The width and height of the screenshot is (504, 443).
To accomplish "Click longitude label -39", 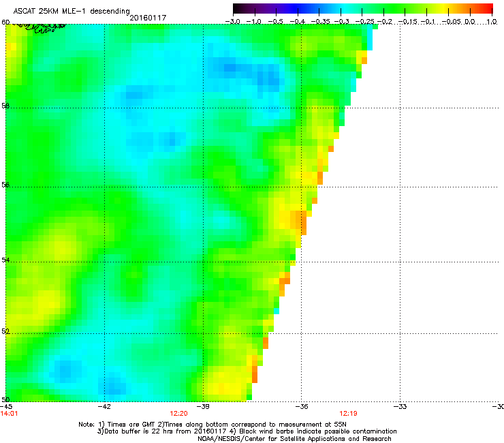I will pos(203,407).
